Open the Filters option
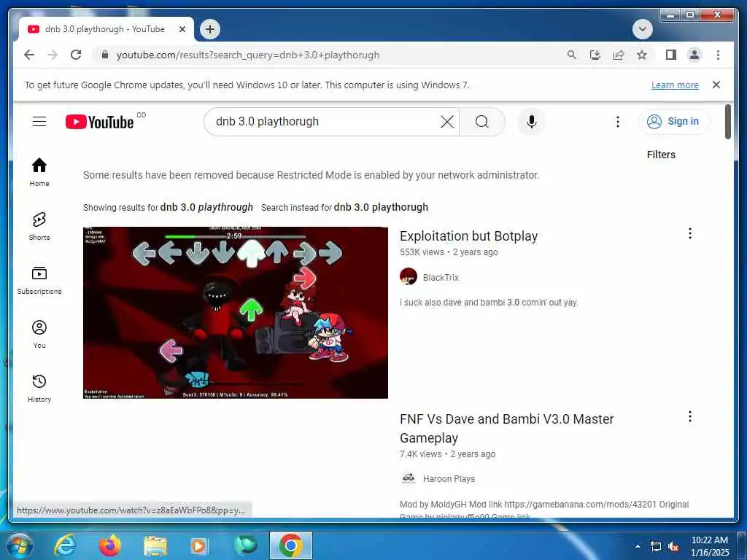 coord(661,155)
